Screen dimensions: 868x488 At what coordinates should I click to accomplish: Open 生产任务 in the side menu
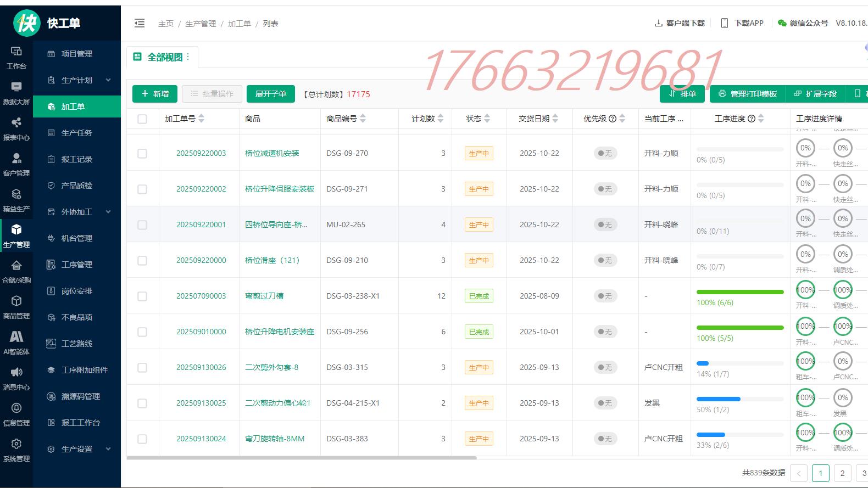click(x=77, y=133)
